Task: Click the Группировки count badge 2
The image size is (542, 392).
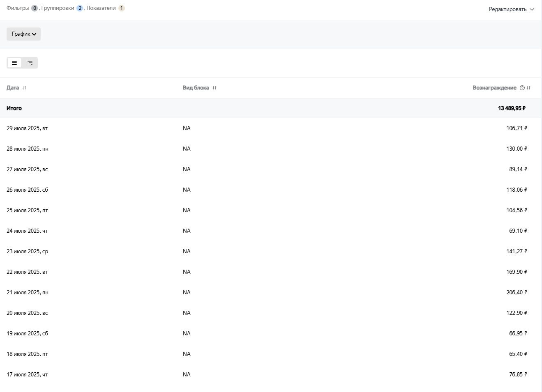Action: click(80, 8)
